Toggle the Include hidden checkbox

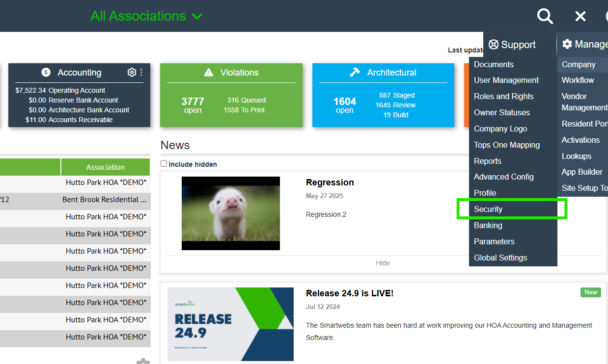(164, 164)
